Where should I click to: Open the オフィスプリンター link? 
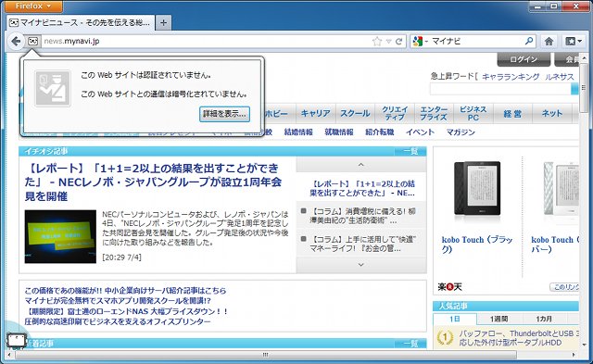click(x=118, y=321)
